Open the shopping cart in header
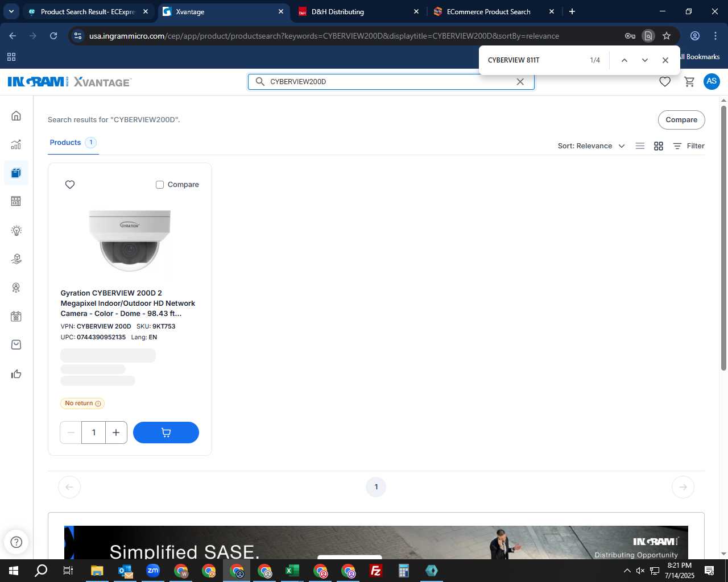Image resolution: width=728 pixels, height=582 pixels. 689,82
